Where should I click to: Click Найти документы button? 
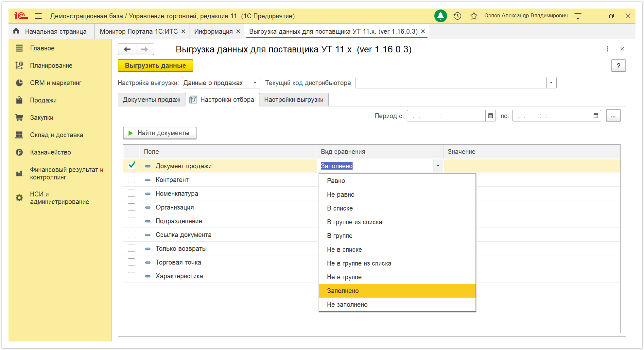point(160,133)
